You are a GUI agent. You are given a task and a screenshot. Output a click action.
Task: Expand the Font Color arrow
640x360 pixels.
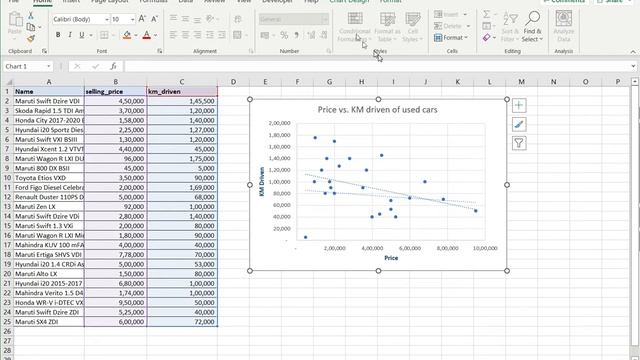point(156,36)
